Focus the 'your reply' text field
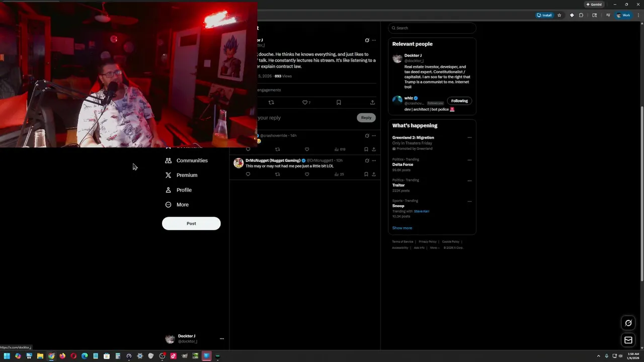This screenshot has height=362, width=644. (x=305, y=118)
